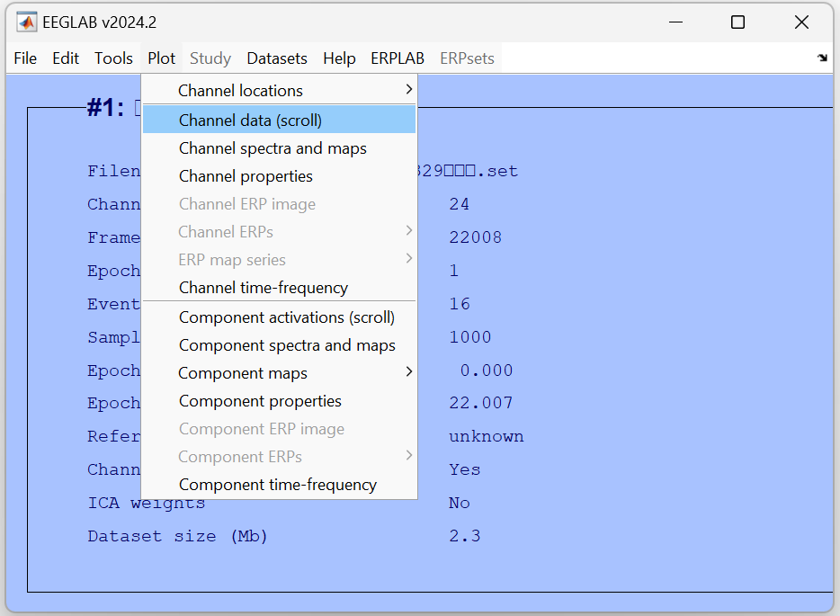Click the Channel ERP image entry
This screenshot has width=840, height=616.
point(279,203)
